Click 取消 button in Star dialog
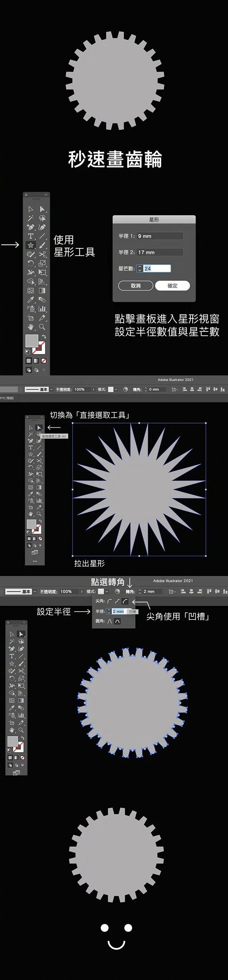The width and height of the screenshot is (228, 980). click(x=135, y=286)
